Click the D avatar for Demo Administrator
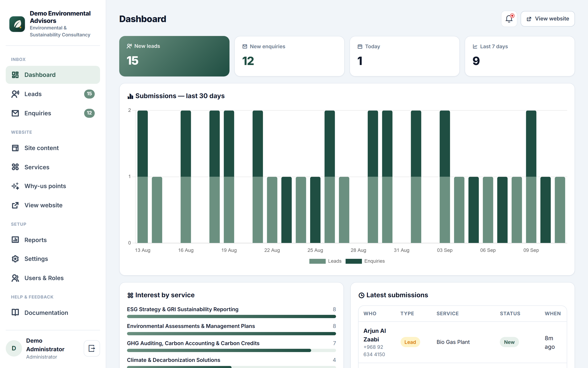Viewport: 588px width, 368px height. tap(14, 348)
